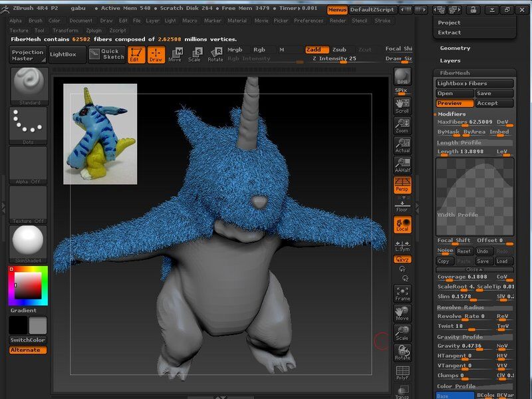Expand the Layers subpalette
Screen dimensions: 532x399
point(450,61)
